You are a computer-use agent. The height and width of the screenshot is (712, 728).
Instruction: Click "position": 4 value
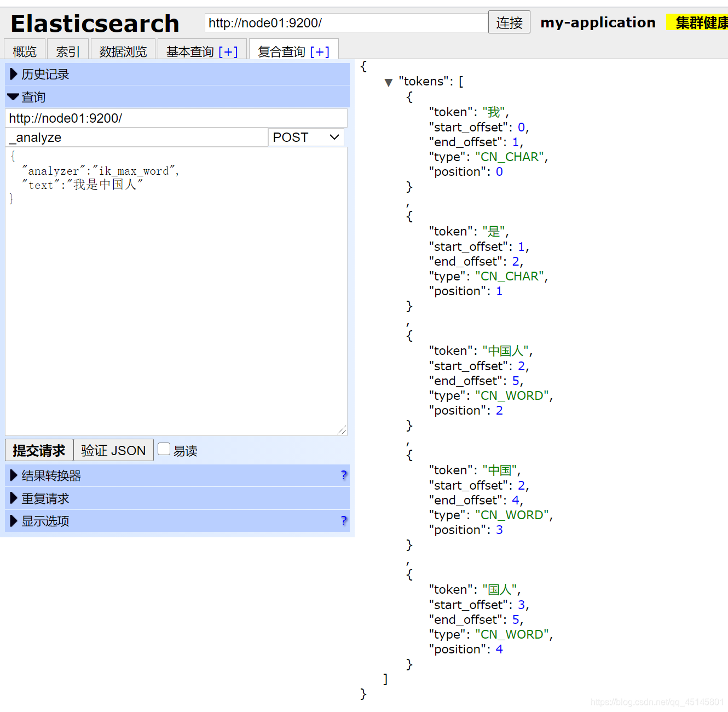pyautogui.click(x=499, y=649)
